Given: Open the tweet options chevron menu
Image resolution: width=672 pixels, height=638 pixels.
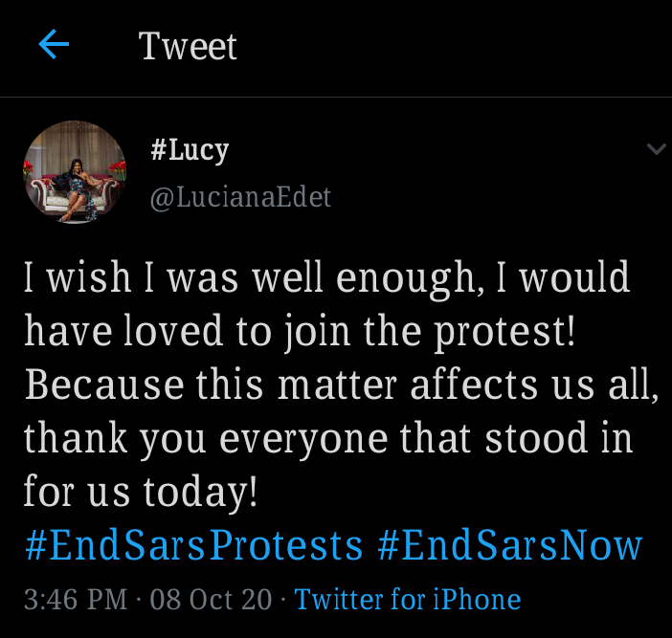Looking at the screenshot, I should click(656, 149).
